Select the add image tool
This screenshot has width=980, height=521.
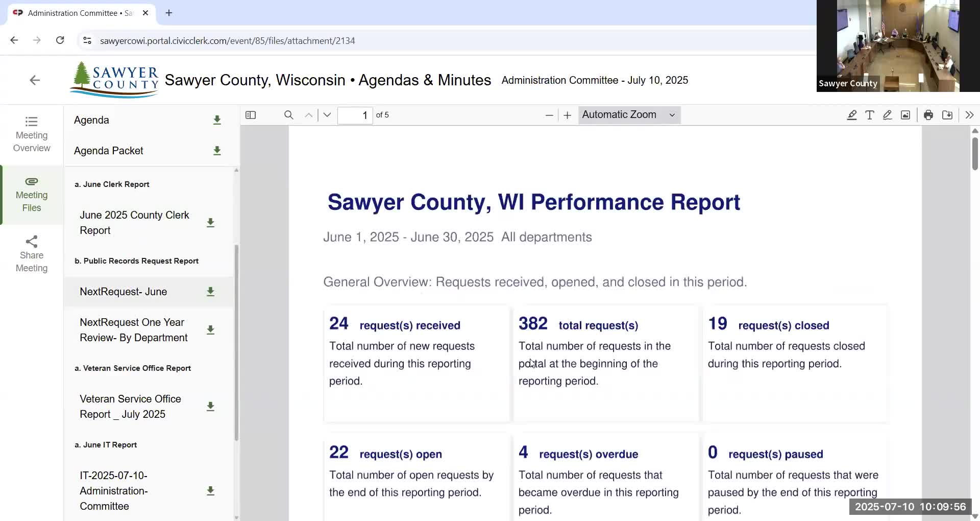point(905,115)
